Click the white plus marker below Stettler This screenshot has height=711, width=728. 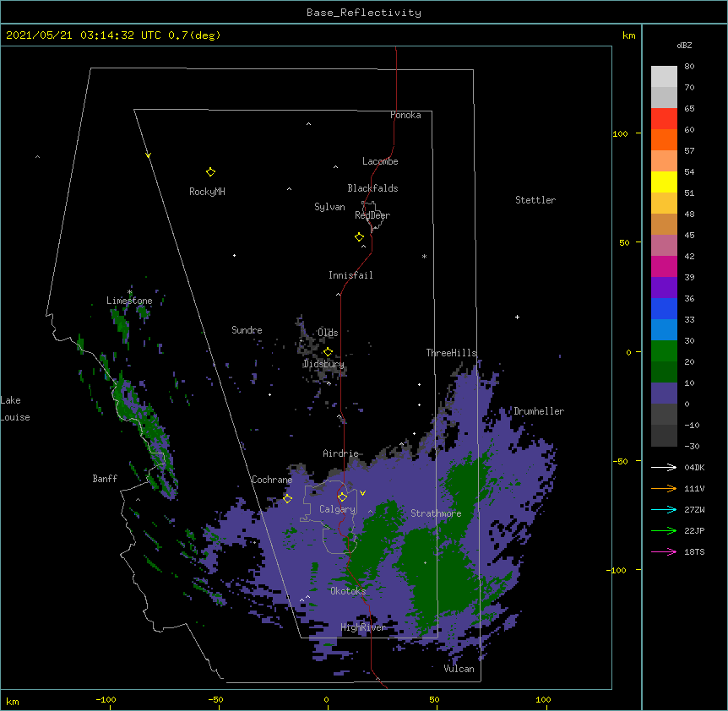517,317
